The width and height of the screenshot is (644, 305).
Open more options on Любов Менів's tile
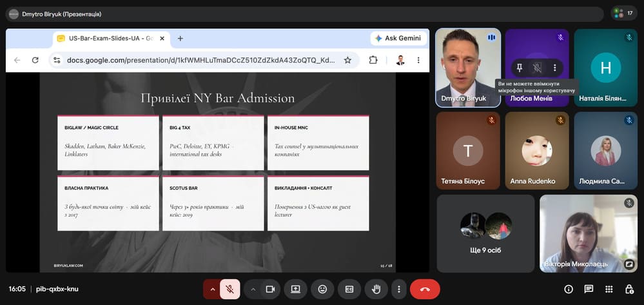click(554, 68)
